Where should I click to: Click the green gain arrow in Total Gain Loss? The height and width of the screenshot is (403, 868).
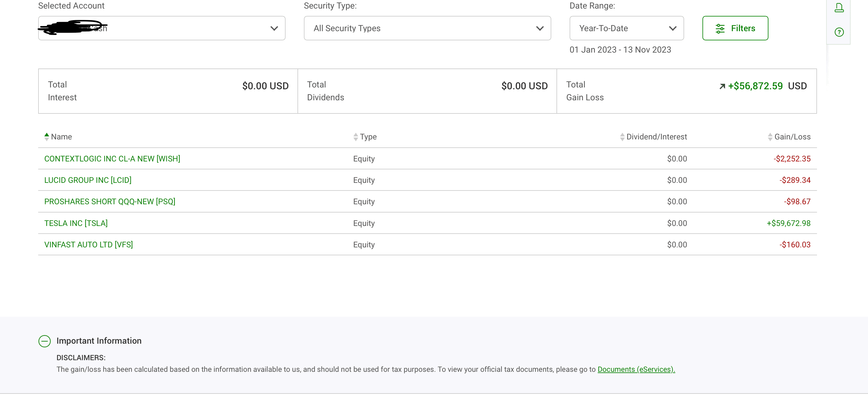click(x=722, y=86)
